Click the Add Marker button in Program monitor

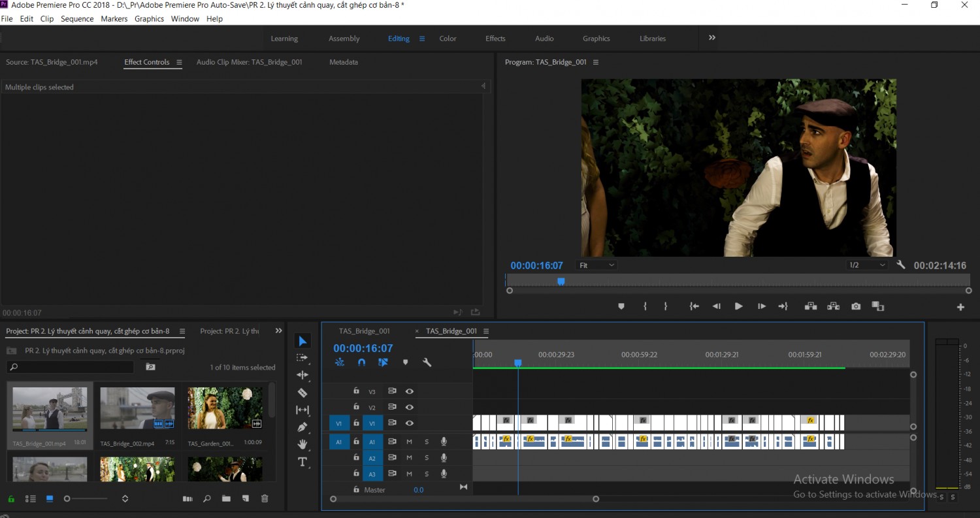[621, 306]
